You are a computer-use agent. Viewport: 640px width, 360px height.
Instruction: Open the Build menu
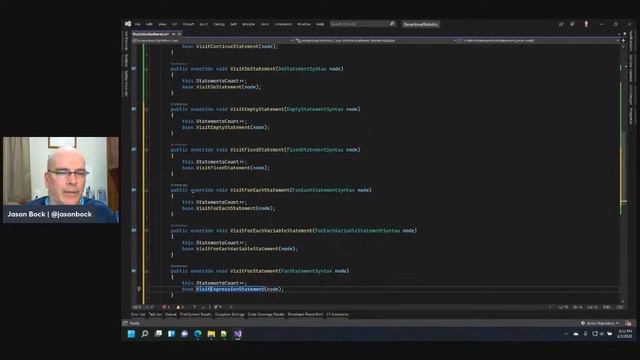point(204,24)
